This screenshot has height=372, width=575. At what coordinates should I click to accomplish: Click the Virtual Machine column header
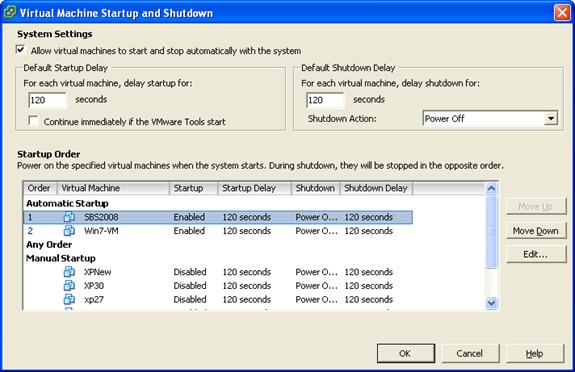[113, 188]
